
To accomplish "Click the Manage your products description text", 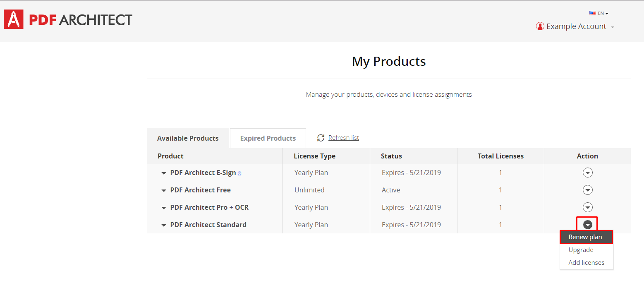I will point(389,94).
